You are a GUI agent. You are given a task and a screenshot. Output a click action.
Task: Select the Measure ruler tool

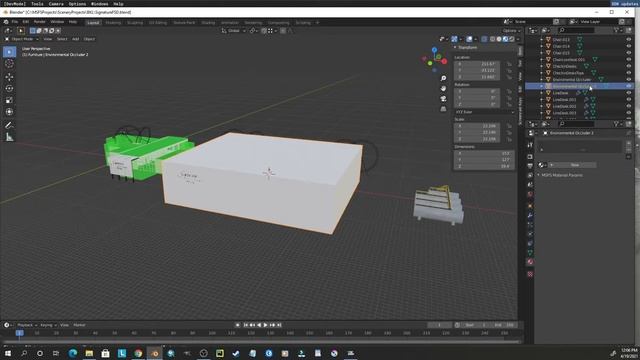pos(9,137)
